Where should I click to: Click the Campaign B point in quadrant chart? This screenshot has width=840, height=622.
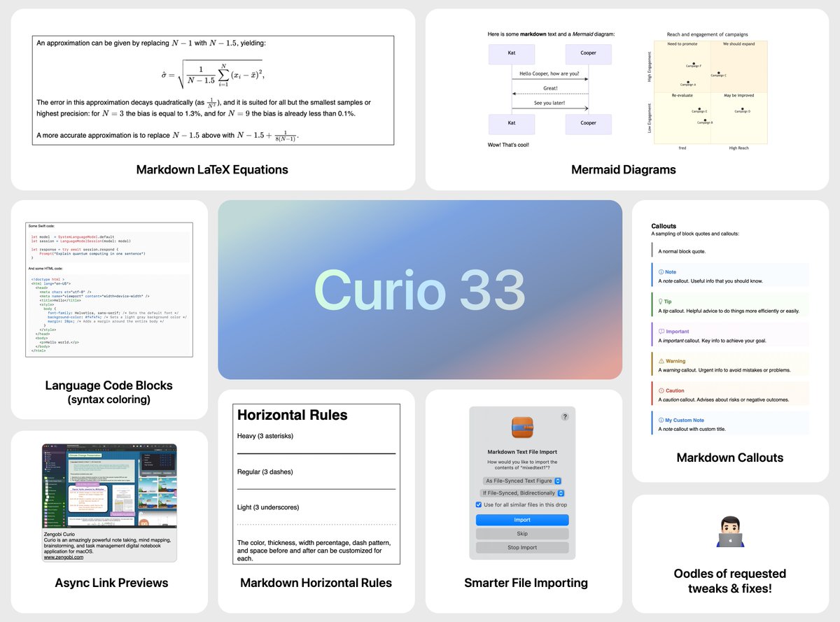[704, 120]
